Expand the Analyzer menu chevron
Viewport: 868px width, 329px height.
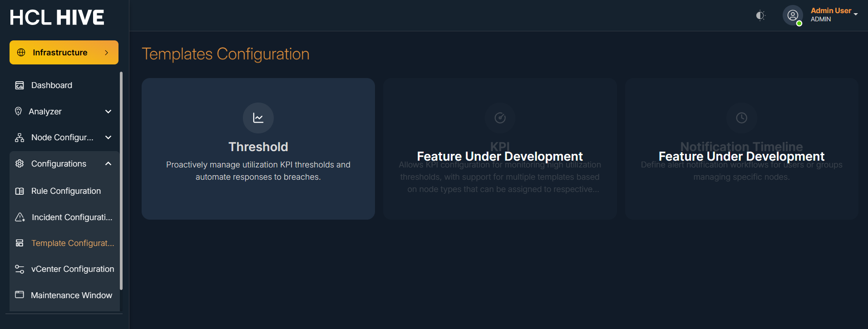[x=108, y=112]
